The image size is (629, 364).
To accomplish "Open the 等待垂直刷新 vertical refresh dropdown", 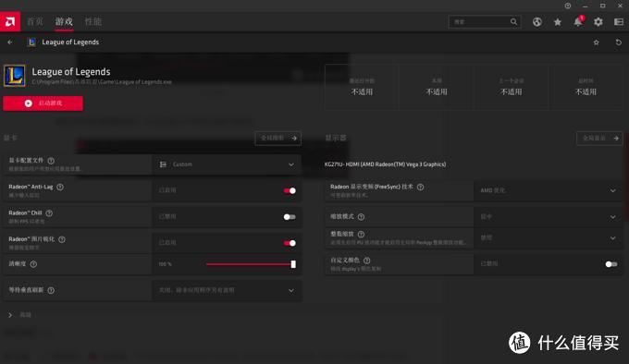I will click(227, 290).
